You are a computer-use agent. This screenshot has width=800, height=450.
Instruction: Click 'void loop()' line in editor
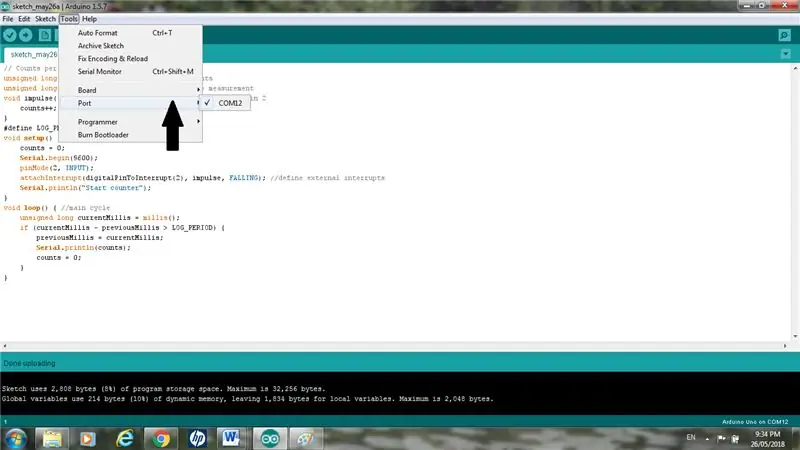tap(57, 208)
